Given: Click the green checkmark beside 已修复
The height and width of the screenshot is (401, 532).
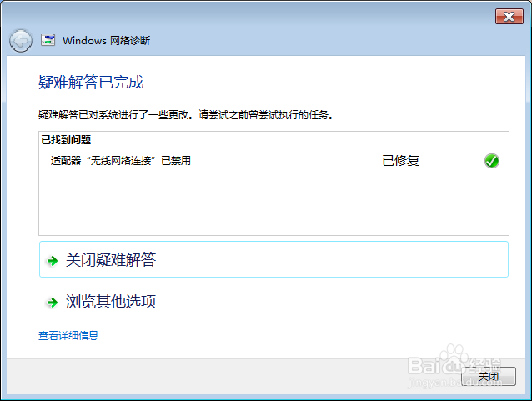Looking at the screenshot, I should tap(492, 161).
